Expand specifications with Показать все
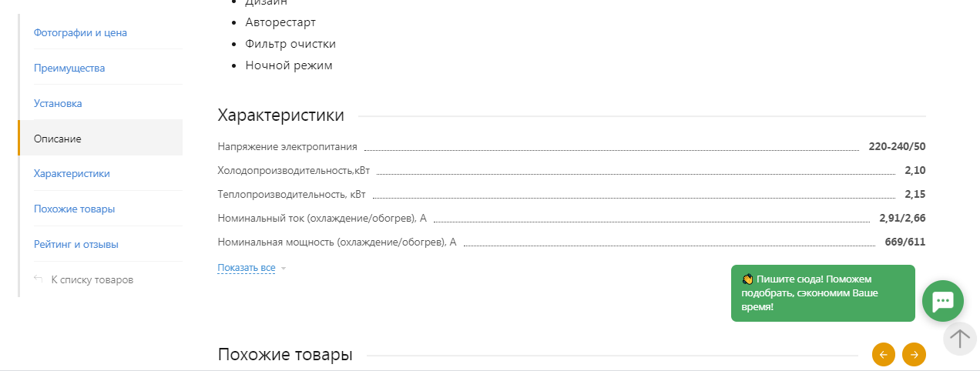Screen dimensions: 980x371 click(x=247, y=268)
